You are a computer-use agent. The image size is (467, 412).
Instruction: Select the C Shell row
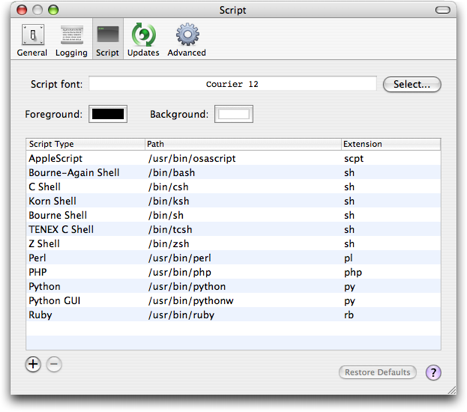233,187
